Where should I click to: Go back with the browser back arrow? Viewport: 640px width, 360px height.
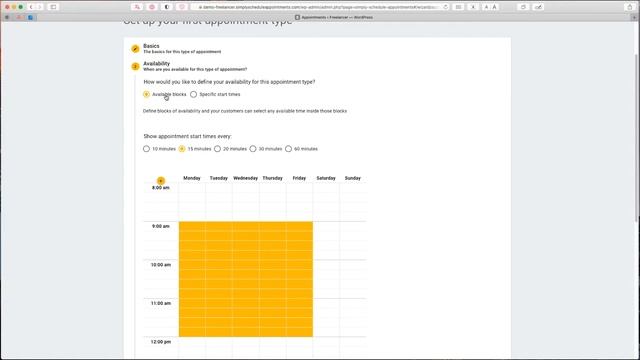[31, 7]
